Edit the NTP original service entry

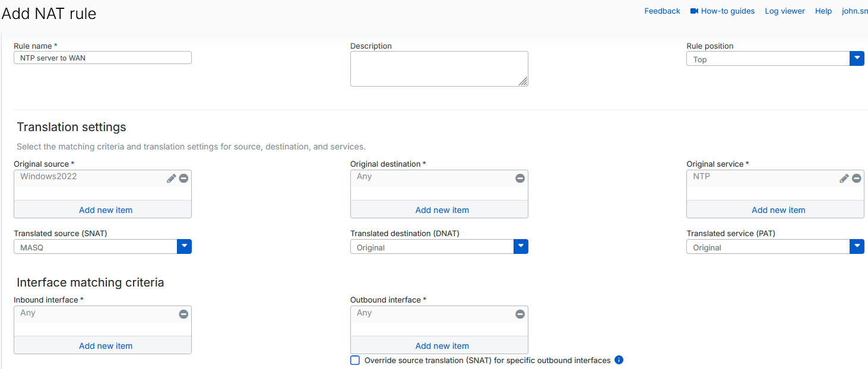[844, 178]
